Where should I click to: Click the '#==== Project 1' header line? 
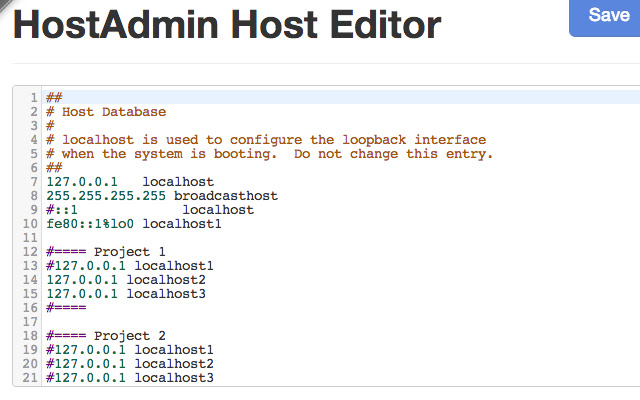click(106, 252)
